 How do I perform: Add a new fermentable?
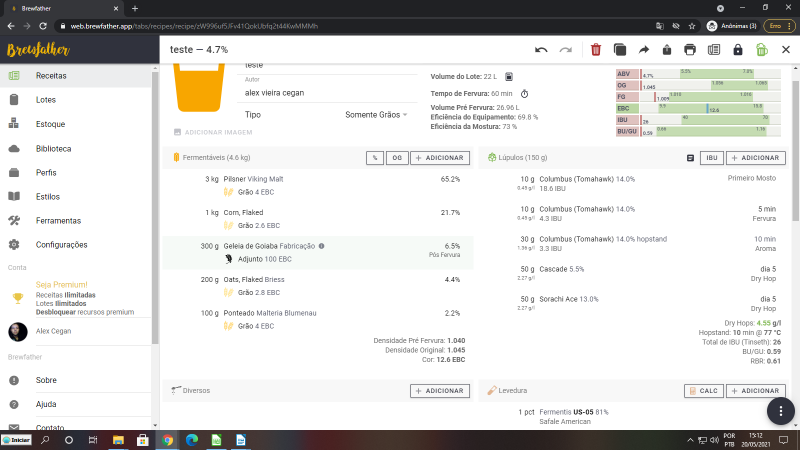click(440, 158)
